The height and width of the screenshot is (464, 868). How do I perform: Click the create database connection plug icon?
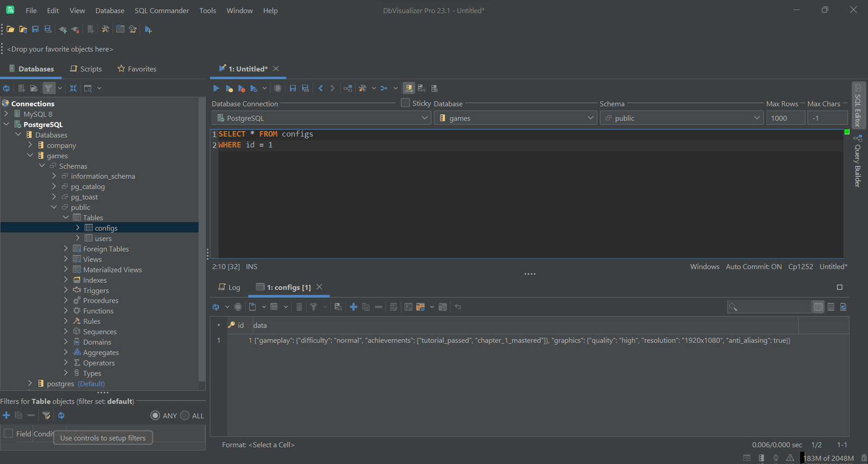pyautogui.click(x=63, y=29)
